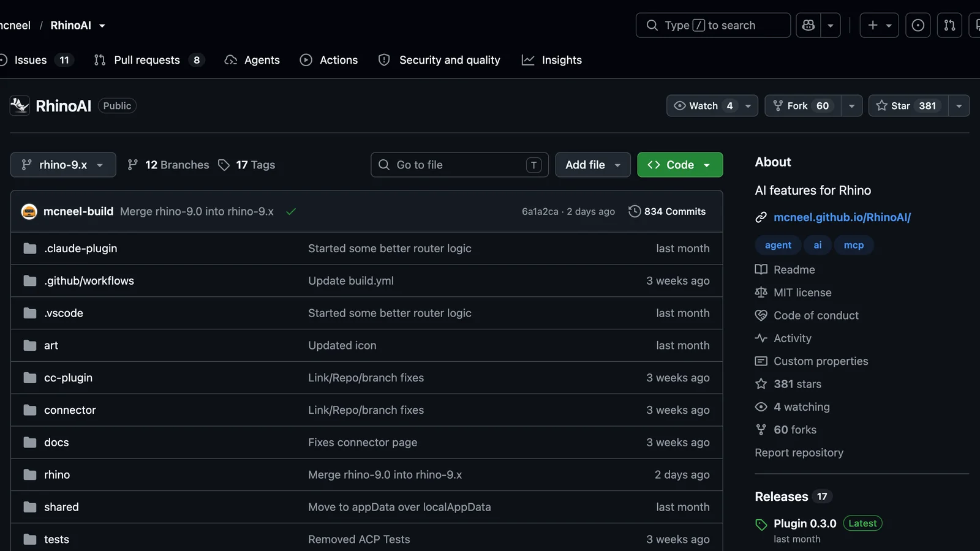980x551 pixels.
Task: Click the RhinoAI repository avatar icon
Action: 20,106
